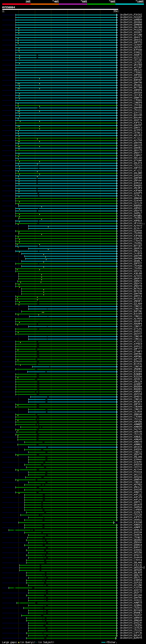The width and height of the screenshot is (146, 644).
Task: Click hit name UniRef100_Q2LAD9
Action: coord(131,304)
